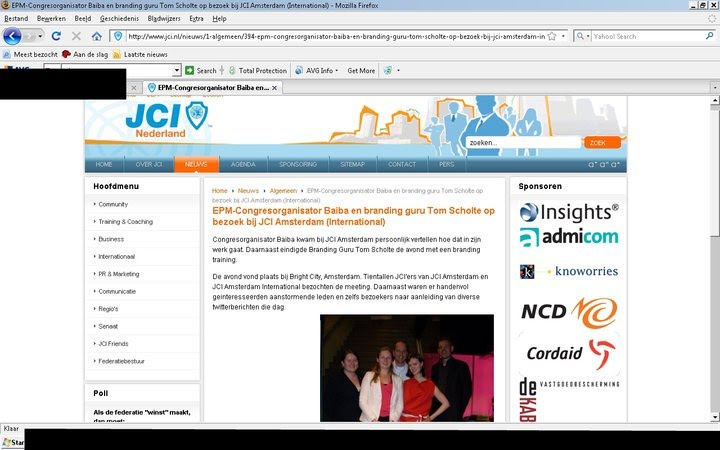Viewport: 720px width, 450px height.
Task: Click the orange ZOEK button
Action: [602, 143]
